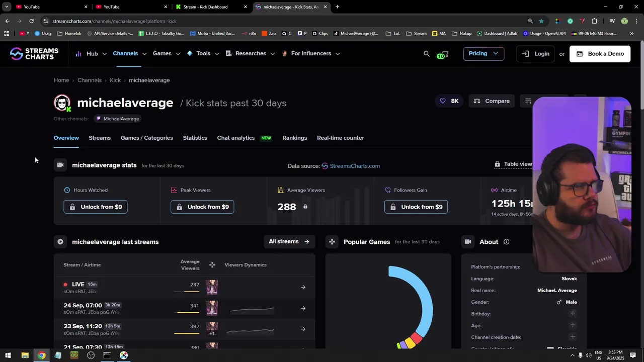Screen dimensions: 644x362
Task: Open the Statistics tab
Action: click(x=195, y=138)
